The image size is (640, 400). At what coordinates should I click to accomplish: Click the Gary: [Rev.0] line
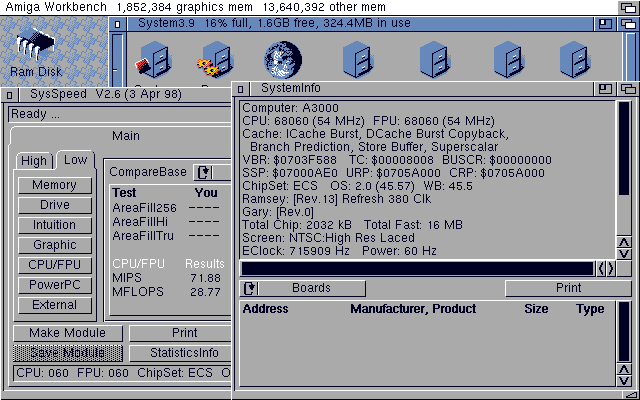tap(278, 212)
